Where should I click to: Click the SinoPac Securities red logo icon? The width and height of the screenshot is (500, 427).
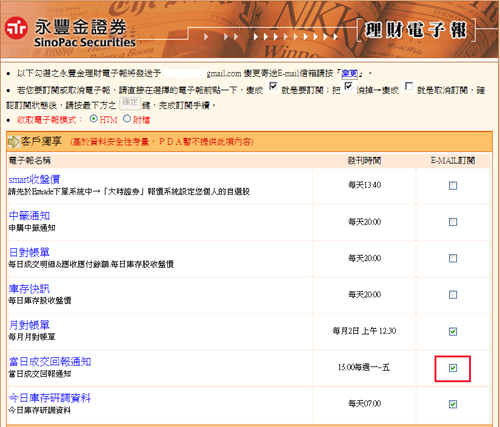point(16,28)
